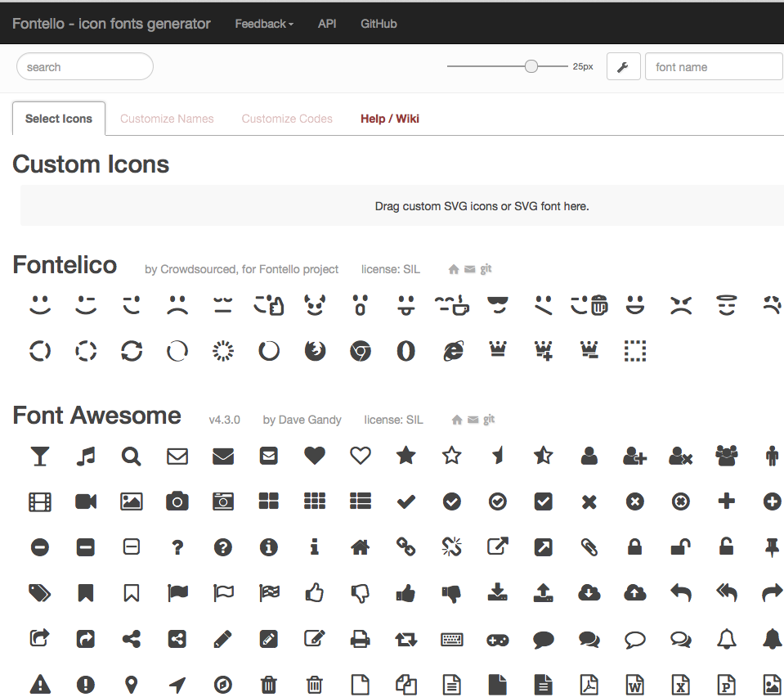Pick the gamepad controller icon
784x697 pixels.
point(498,639)
